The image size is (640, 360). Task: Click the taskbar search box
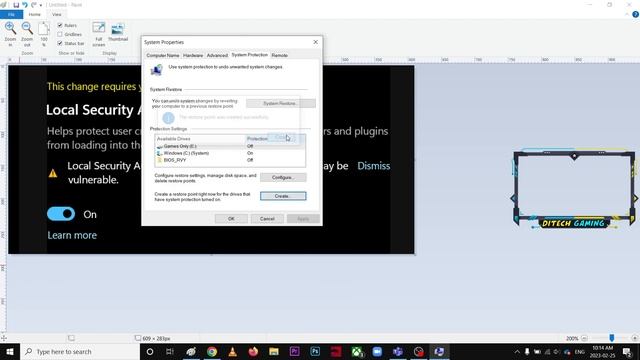point(80,351)
